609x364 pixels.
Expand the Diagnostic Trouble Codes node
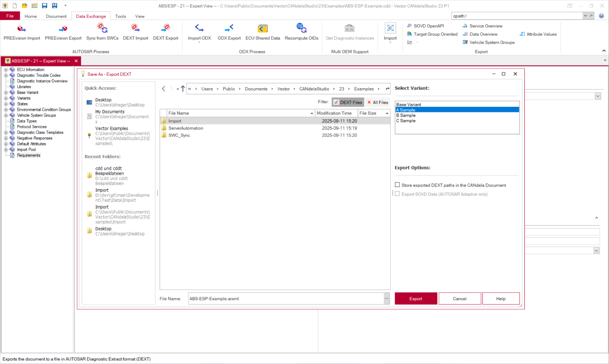click(6, 75)
